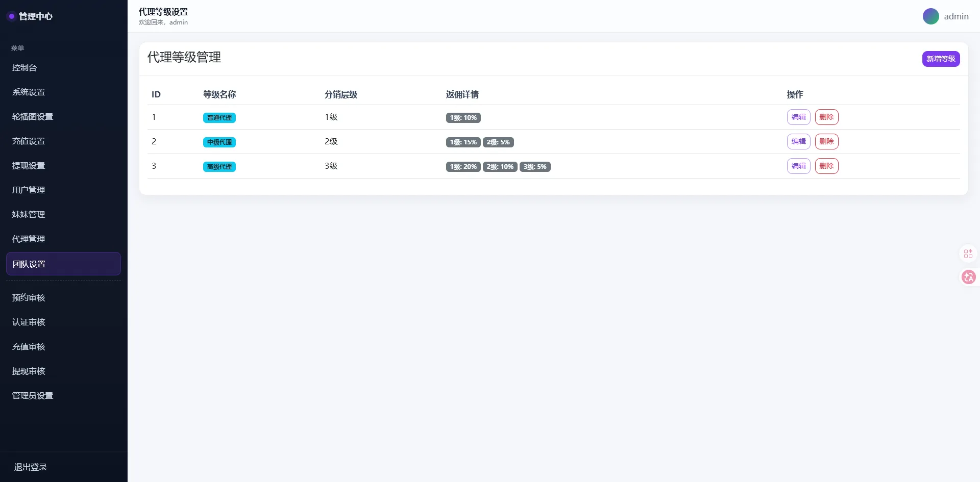Image resolution: width=980 pixels, height=482 pixels.
Task: Go to 轮播图设置 menu item
Action: tap(33, 117)
